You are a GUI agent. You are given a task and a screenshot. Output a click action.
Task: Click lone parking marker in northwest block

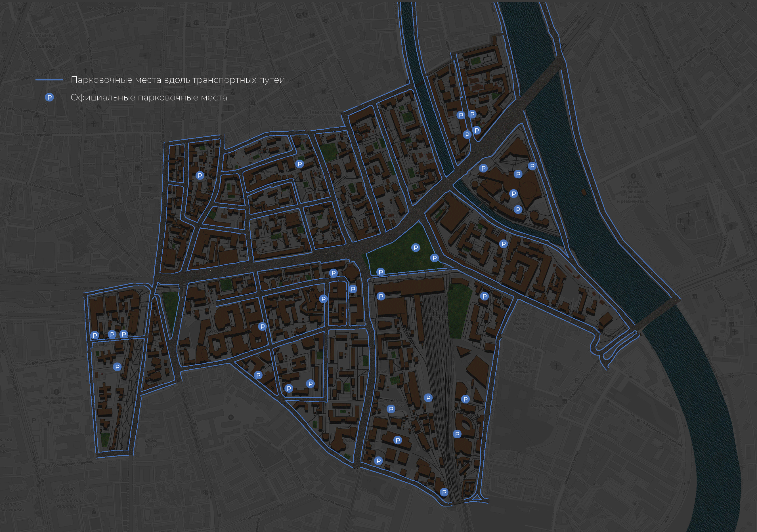(200, 176)
